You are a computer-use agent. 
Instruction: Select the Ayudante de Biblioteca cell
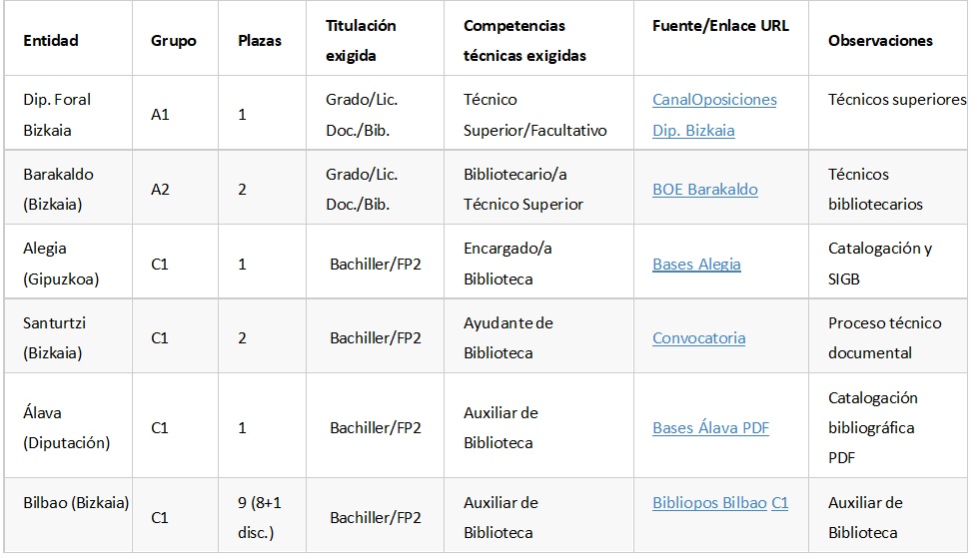pyautogui.click(x=507, y=337)
